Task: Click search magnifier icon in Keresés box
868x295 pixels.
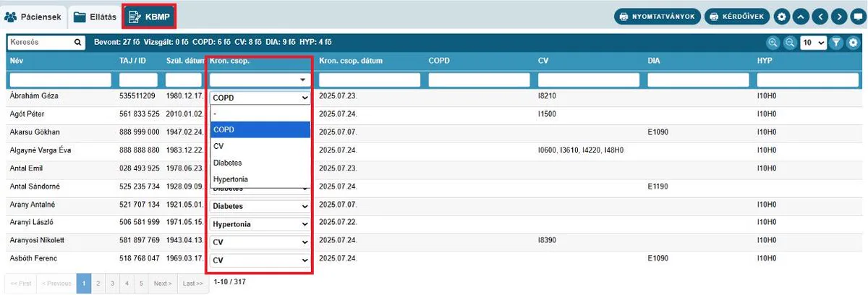Action: (77, 43)
